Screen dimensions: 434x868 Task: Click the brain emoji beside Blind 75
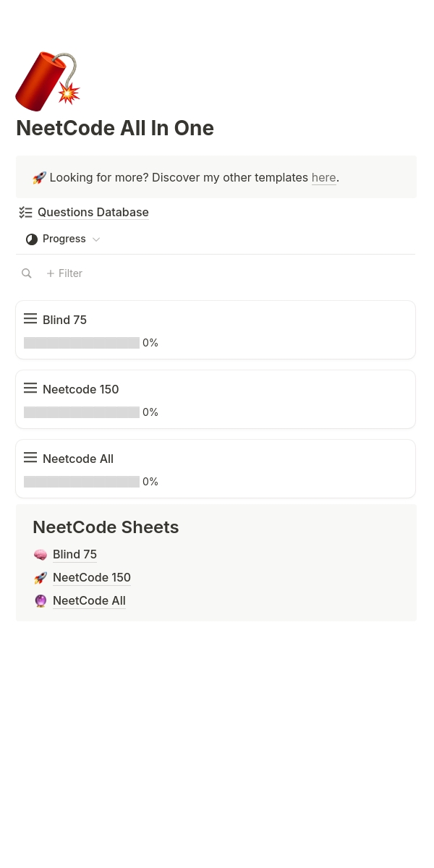coord(41,555)
